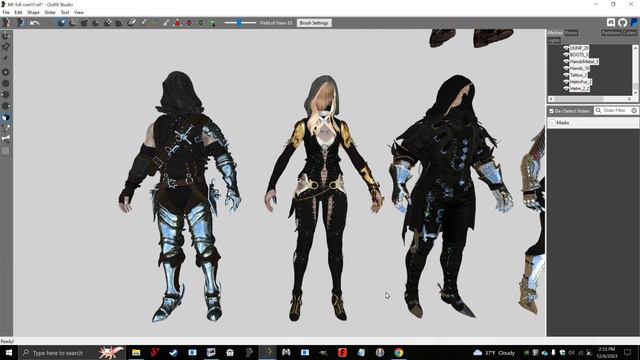Viewport: 640px width, 360px height.
Task: Toggle visibility of Hands mesh
Action: click(x=566, y=68)
